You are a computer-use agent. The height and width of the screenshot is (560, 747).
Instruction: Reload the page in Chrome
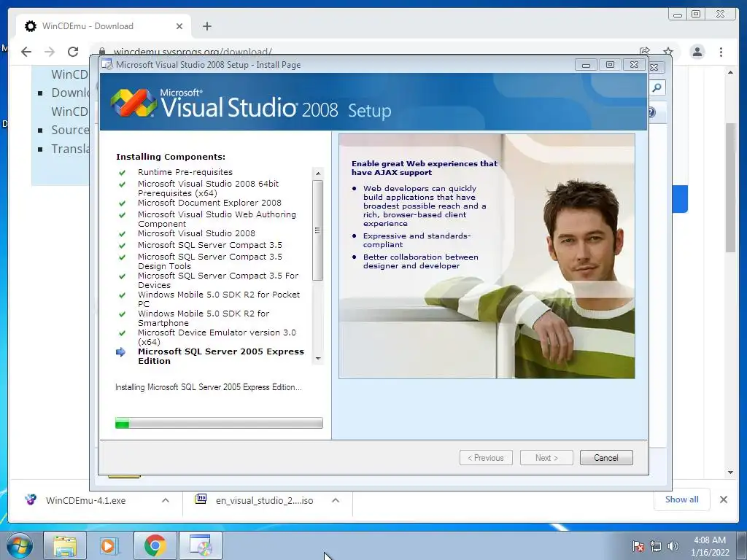(x=73, y=52)
